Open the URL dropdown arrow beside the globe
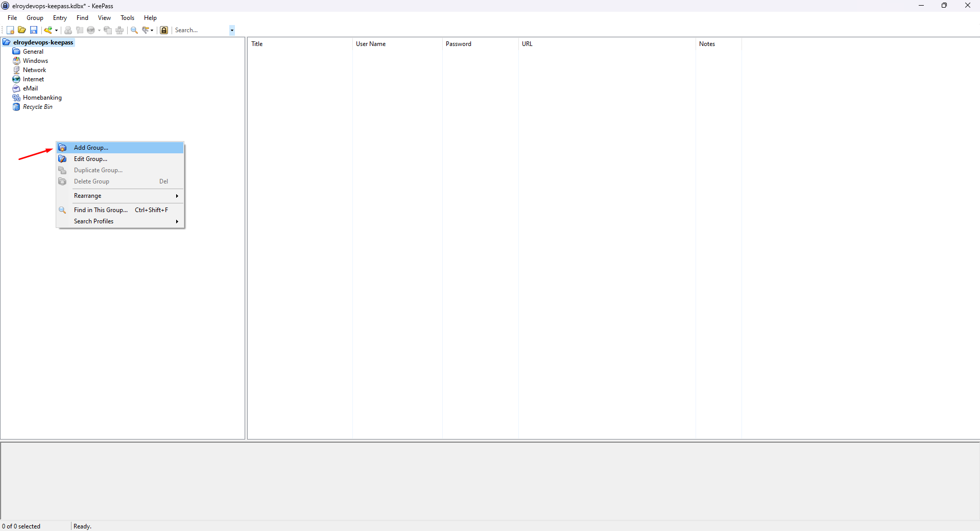Image resolution: width=980 pixels, height=531 pixels. [x=99, y=30]
